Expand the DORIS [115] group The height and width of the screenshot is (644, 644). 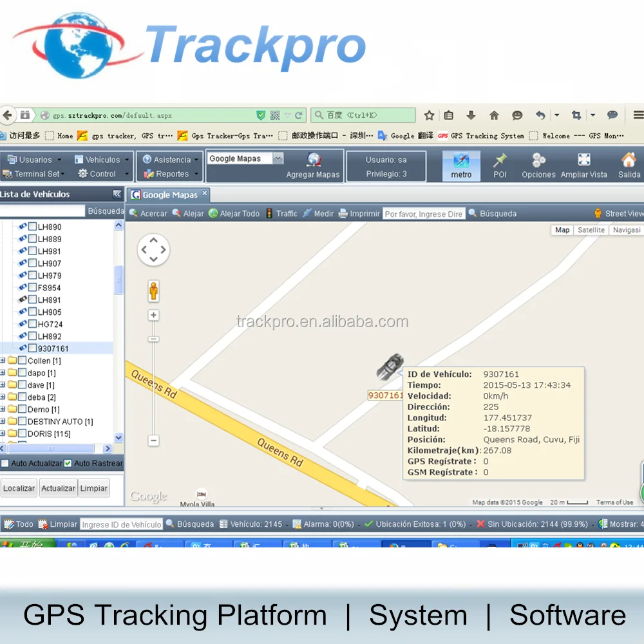3,433
